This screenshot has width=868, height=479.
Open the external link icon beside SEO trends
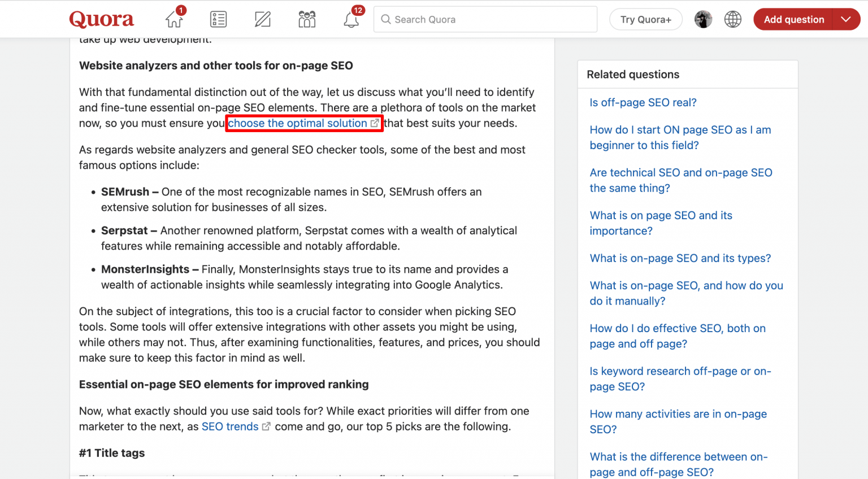tap(266, 426)
